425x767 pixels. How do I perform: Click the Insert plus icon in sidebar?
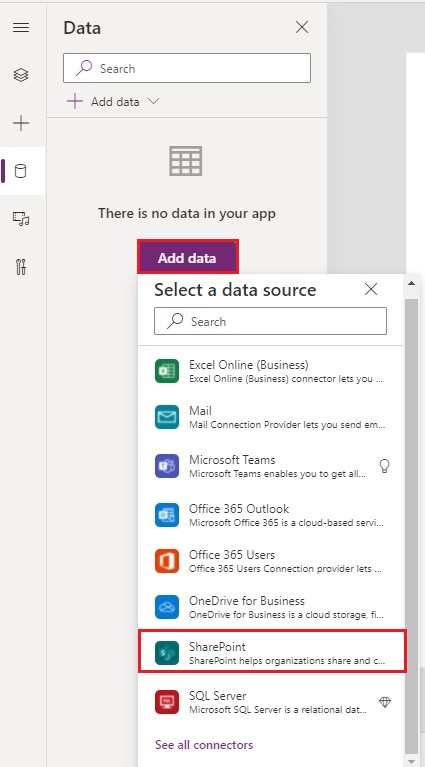[x=21, y=123]
